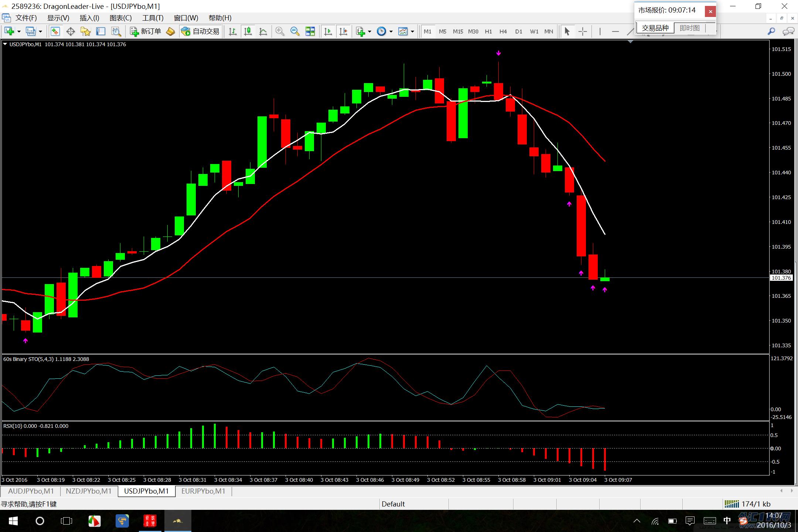Image resolution: width=798 pixels, height=532 pixels.
Task: Toggle the Navigator folder-star icon
Action: click(x=85, y=31)
